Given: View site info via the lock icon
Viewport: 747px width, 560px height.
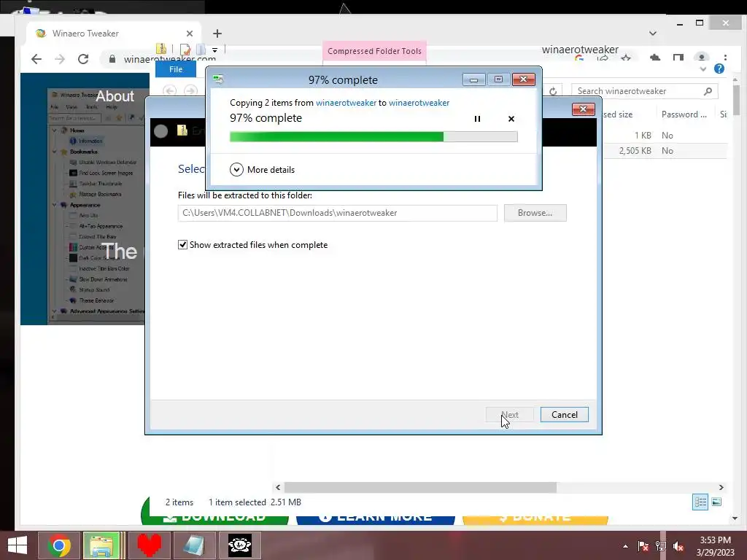Looking at the screenshot, I should coord(112,59).
